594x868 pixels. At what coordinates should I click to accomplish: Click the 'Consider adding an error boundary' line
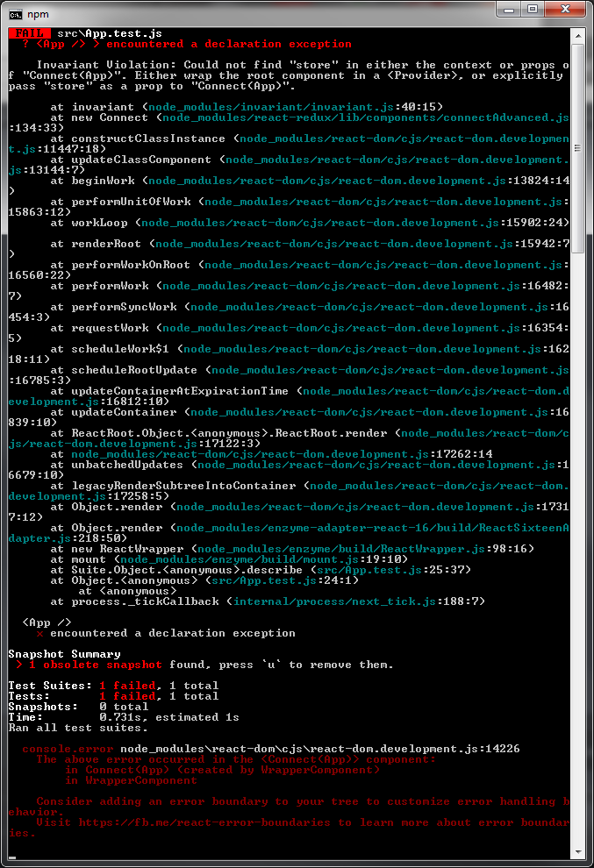289,807
